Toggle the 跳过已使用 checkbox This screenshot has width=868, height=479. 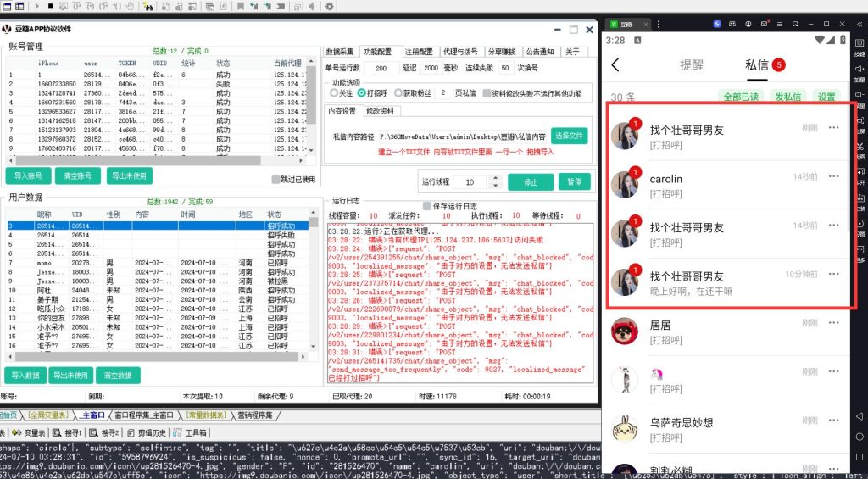click(x=275, y=180)
